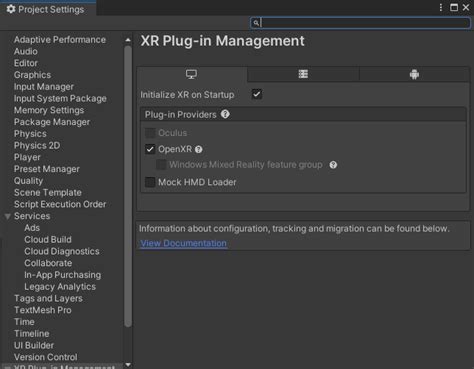Open the OpenXR help icon

click(199, 149)
